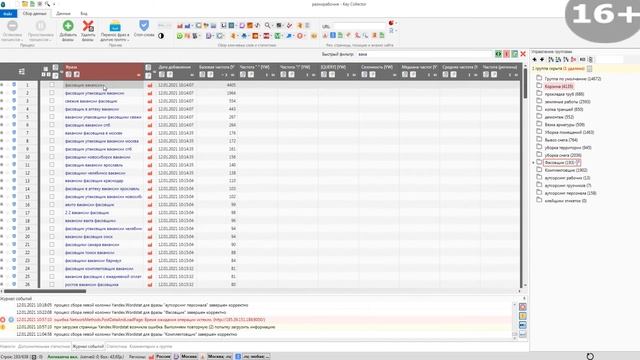Click the red icon right of URL field
Viewport: 640px width, 360px height.
(x=391, y=23)
